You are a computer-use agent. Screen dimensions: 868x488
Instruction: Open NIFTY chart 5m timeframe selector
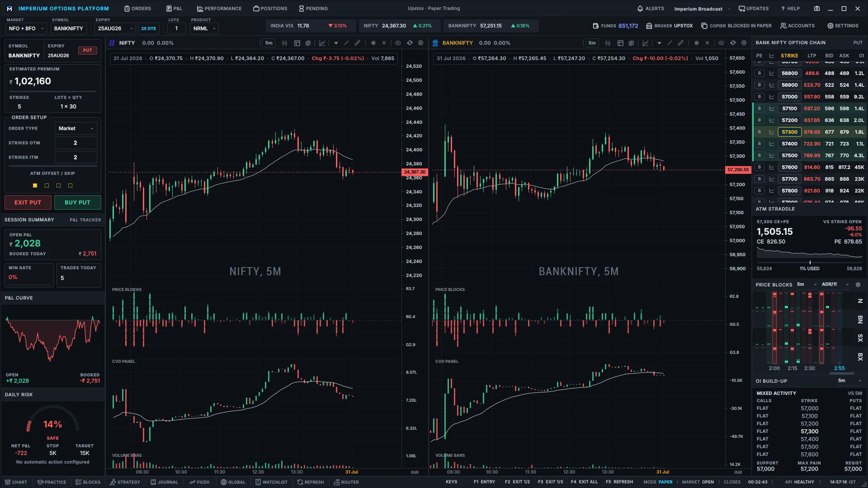pos(269,43)
